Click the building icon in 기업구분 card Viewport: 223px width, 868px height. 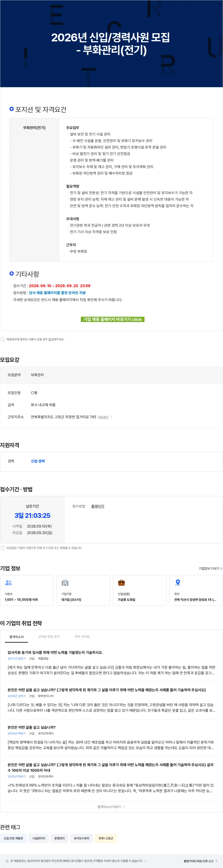point(65,583)
